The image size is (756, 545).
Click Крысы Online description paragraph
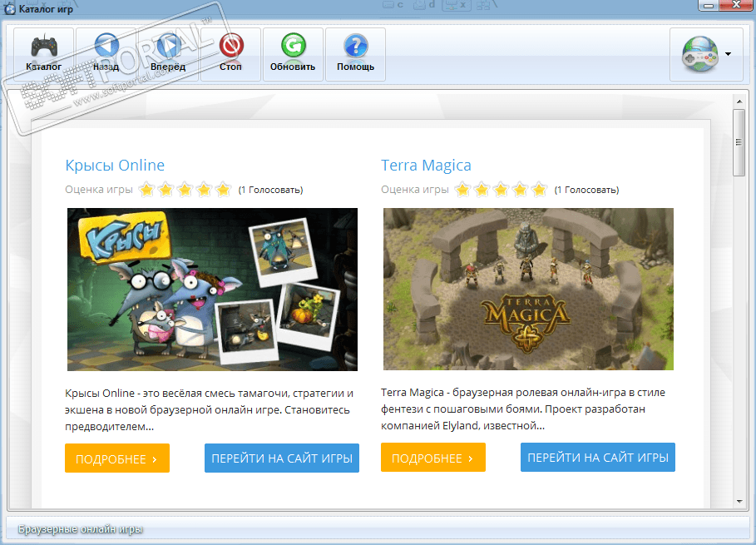[210, 410]
